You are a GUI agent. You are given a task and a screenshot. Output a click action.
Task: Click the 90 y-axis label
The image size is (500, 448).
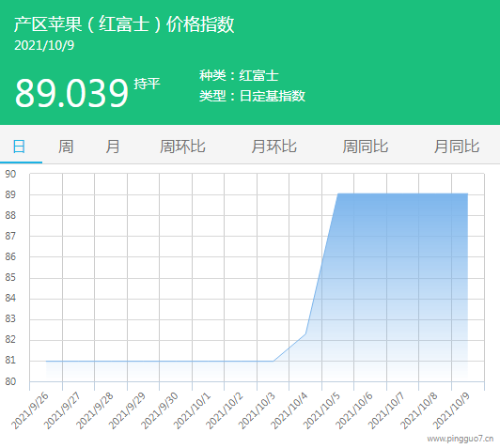10,174
